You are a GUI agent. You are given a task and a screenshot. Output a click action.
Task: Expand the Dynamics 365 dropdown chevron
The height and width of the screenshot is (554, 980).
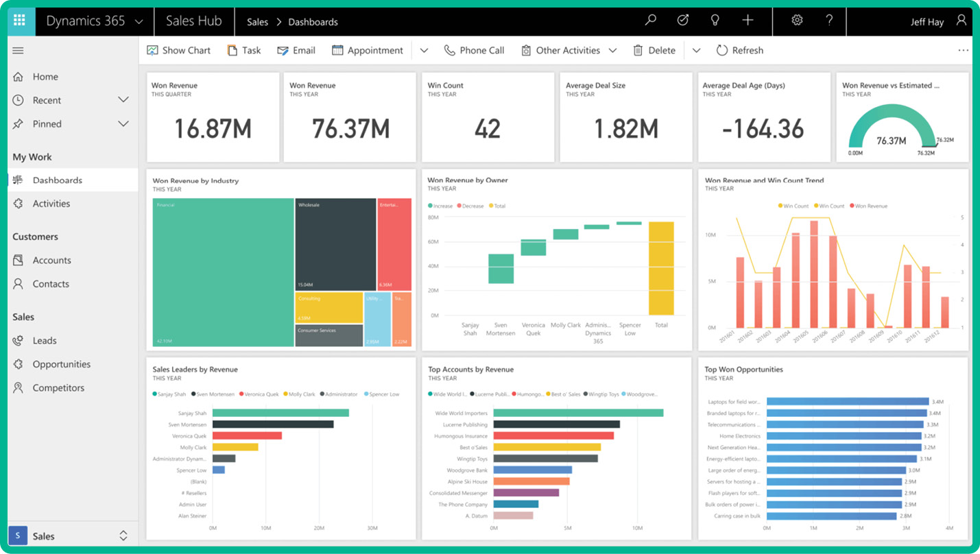click(x=139, y=21)
